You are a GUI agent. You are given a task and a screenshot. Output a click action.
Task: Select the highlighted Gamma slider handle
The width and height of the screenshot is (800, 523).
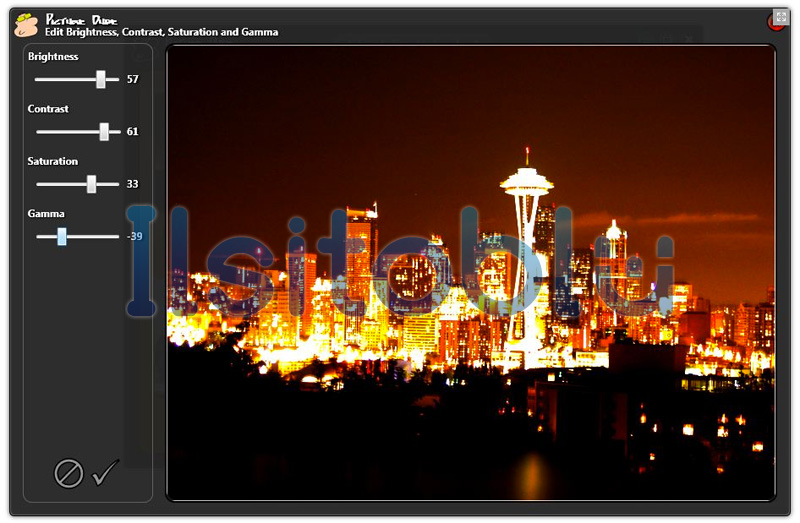click(x=62, y=236)
